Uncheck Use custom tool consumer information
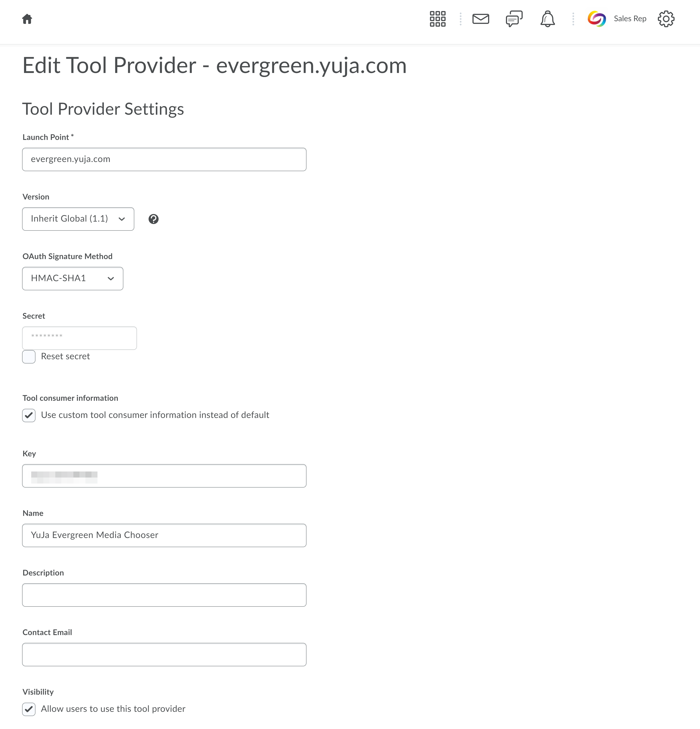The width and height of the screenshot is (700, 729). (x=29, y=415)
